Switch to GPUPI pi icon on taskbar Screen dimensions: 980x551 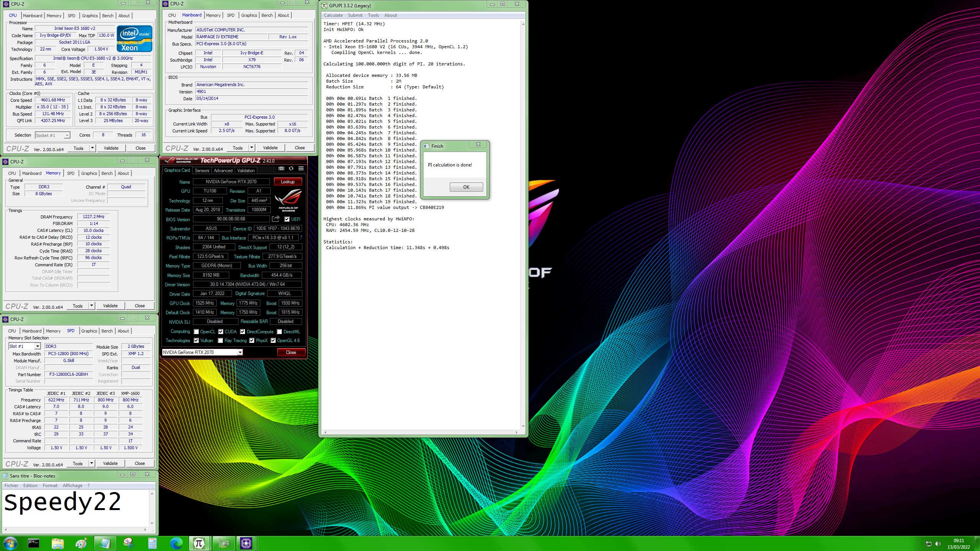pyautogui.click(x=199, y=543)
